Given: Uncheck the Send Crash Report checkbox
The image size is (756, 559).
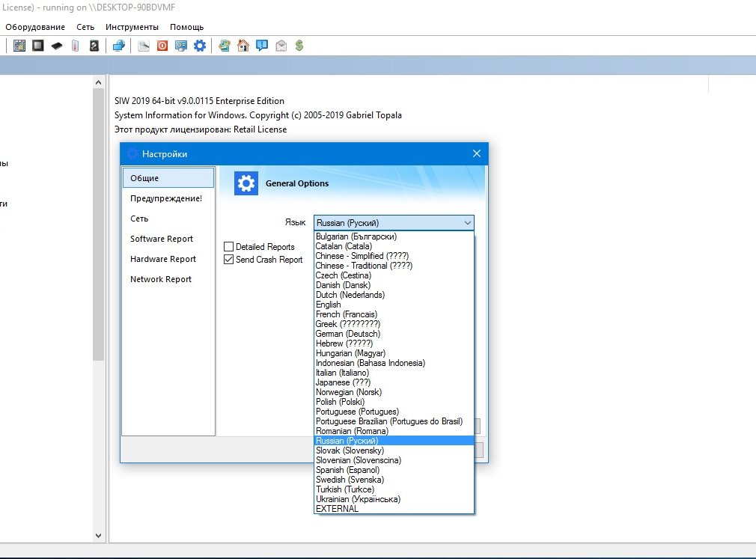Looking at the screenshot, I should coord(228,259).
